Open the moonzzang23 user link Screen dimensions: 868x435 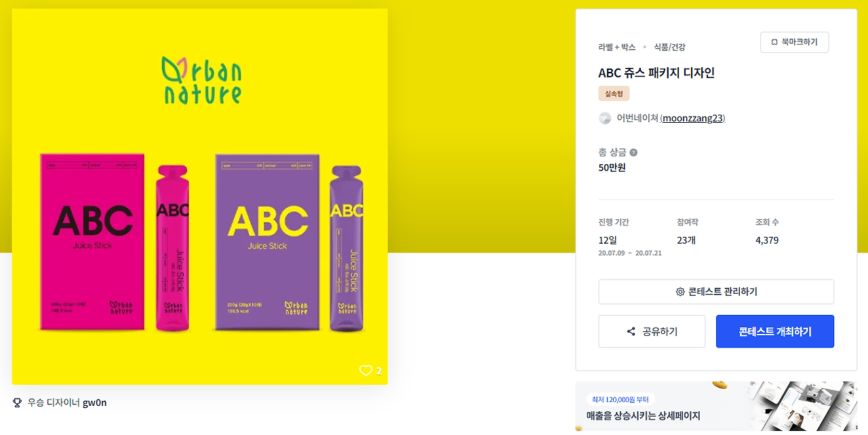(x=692, y=118)
